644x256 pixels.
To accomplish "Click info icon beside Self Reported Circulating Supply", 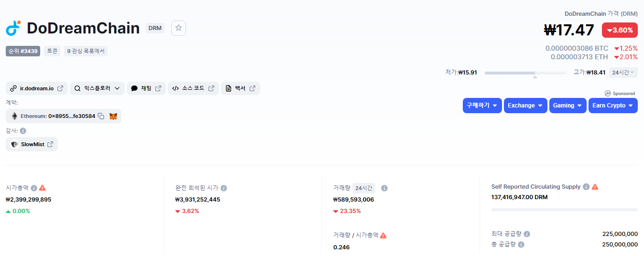I will tap(586, 187).
